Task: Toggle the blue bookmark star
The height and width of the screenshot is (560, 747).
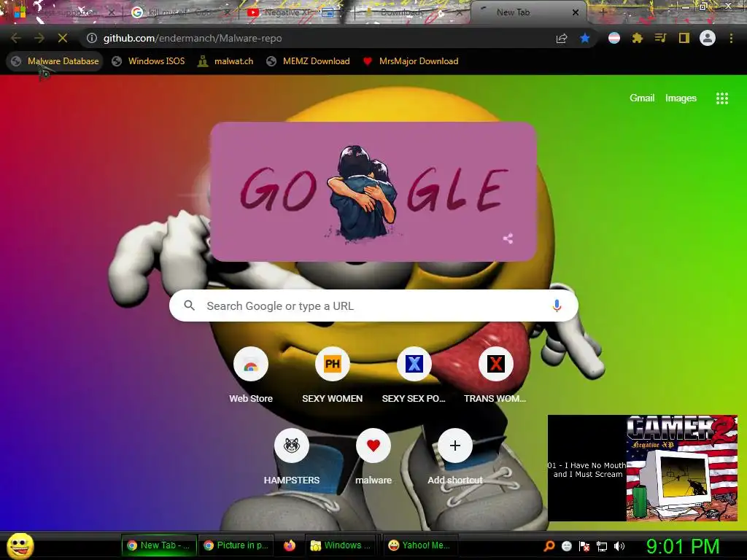Action: coord(585,38)
